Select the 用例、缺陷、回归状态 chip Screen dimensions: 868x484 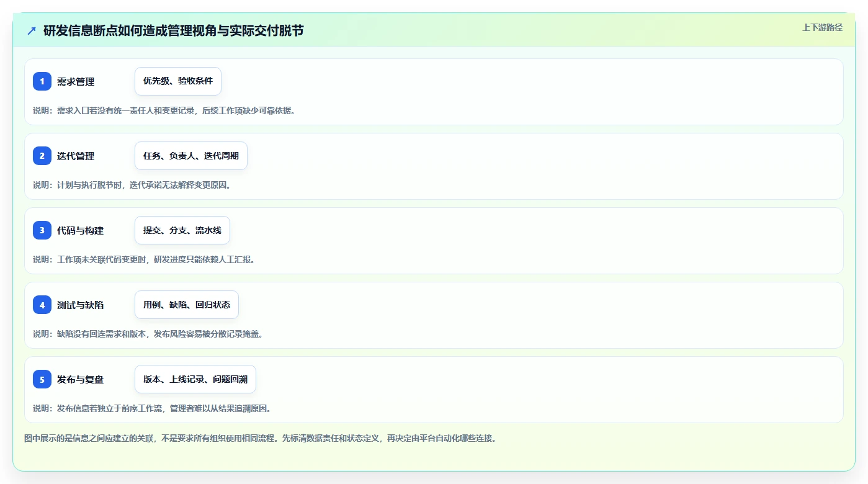click(x=187, y=305)
